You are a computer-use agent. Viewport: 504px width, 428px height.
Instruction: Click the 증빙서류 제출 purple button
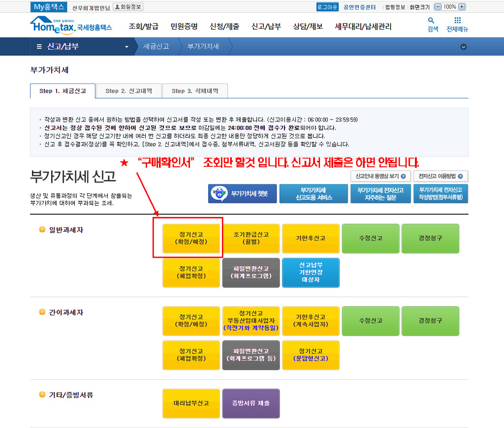tap(251, 403)
